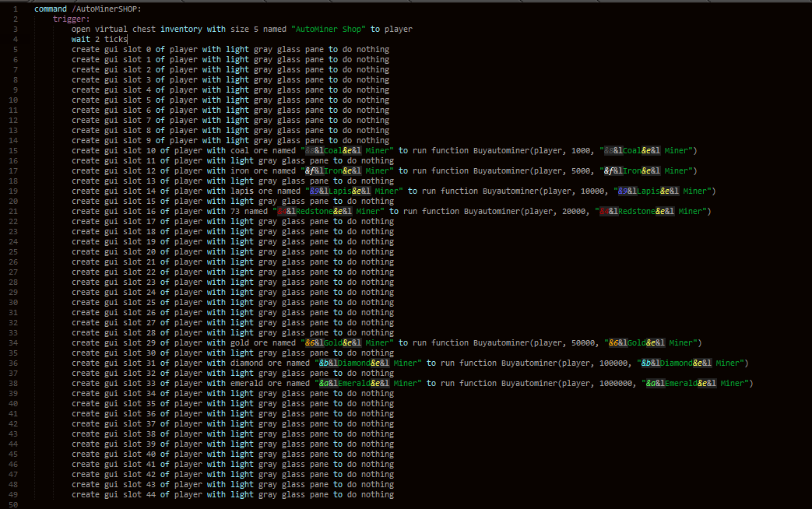Image resolution: width=812 pixels, height=509 pixels.
Task: Click the price 1000 on the coal line
Action: [x=581, y=151]
